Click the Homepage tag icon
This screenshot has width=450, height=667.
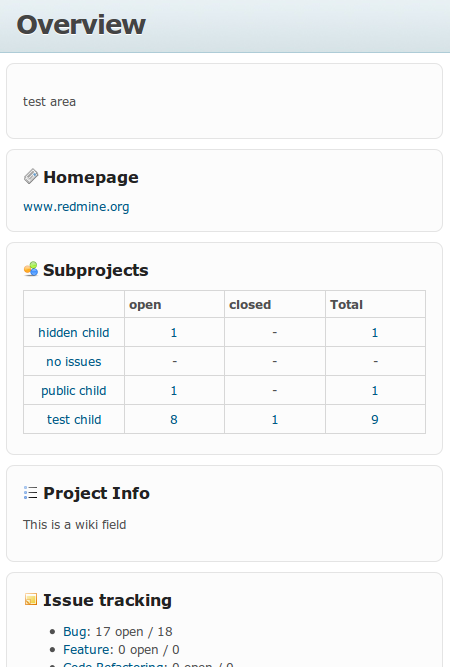tap(31, 177)
